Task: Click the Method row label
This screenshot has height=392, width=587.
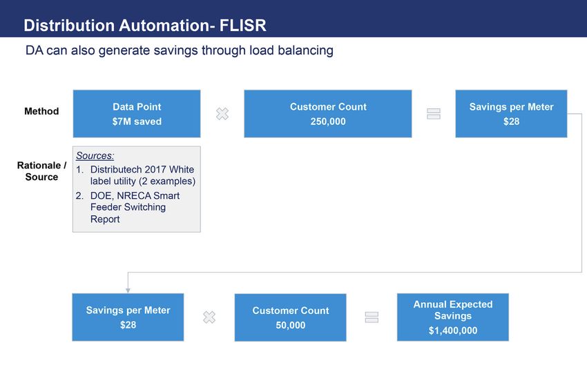Action: tap(41, 111)
